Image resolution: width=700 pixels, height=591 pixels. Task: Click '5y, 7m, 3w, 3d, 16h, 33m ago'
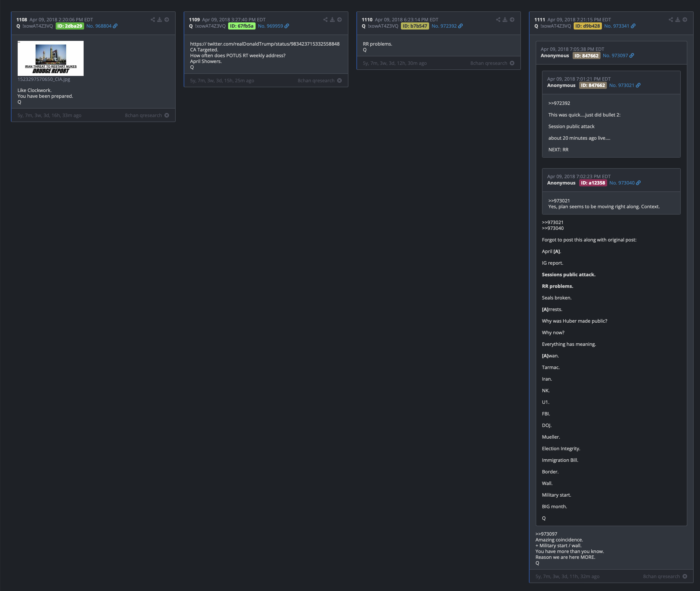(50, 115)
